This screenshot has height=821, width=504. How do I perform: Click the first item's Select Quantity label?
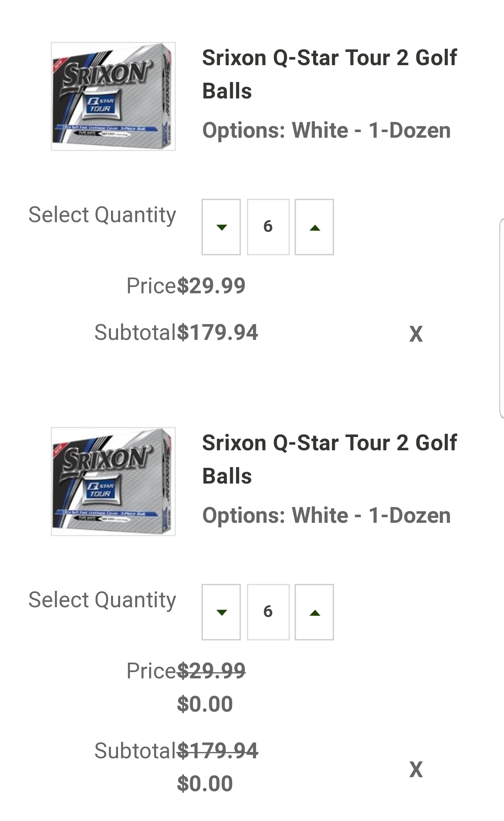tap(102, 214)
